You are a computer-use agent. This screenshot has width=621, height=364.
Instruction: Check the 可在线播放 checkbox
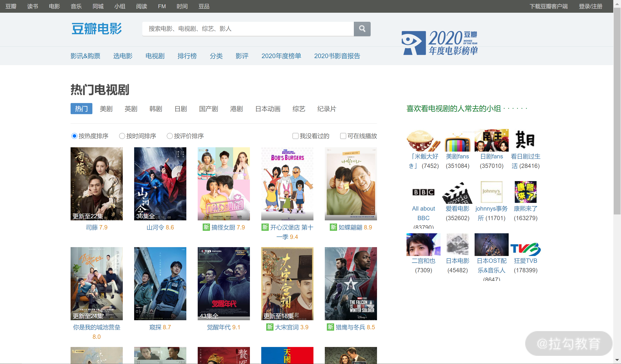343,136
